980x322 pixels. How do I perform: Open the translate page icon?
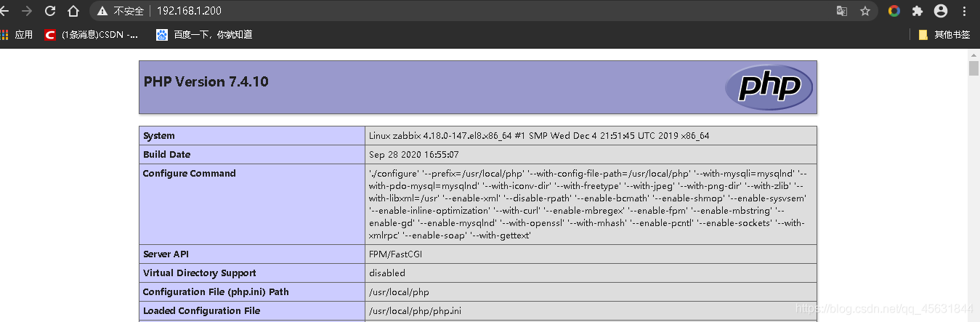click(842, 11)
